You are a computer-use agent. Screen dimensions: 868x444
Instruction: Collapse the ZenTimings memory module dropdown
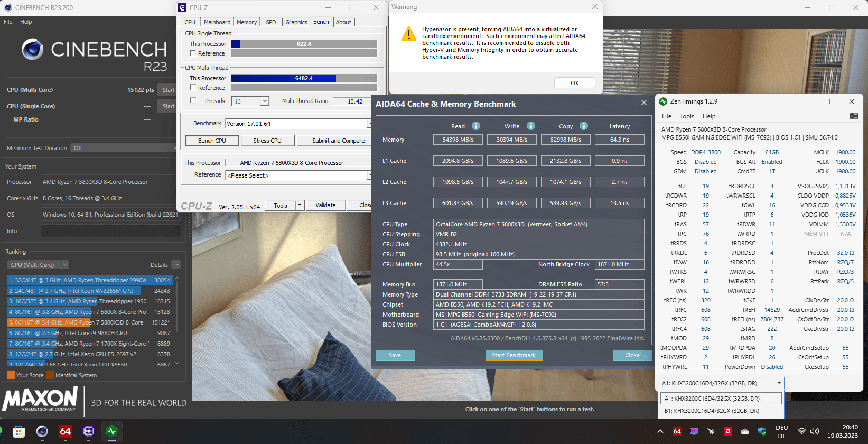click(779, 383)
